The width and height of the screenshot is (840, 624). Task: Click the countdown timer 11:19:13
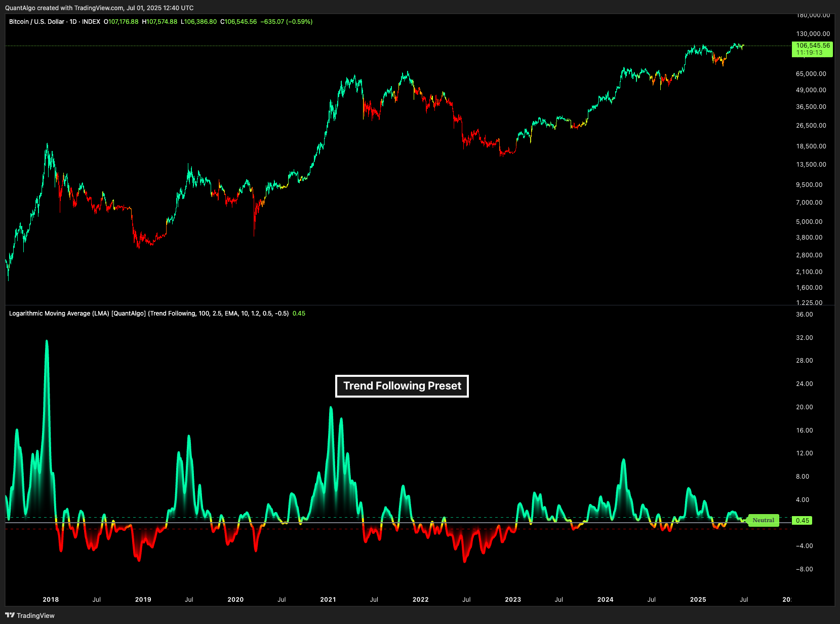point(810,53)
